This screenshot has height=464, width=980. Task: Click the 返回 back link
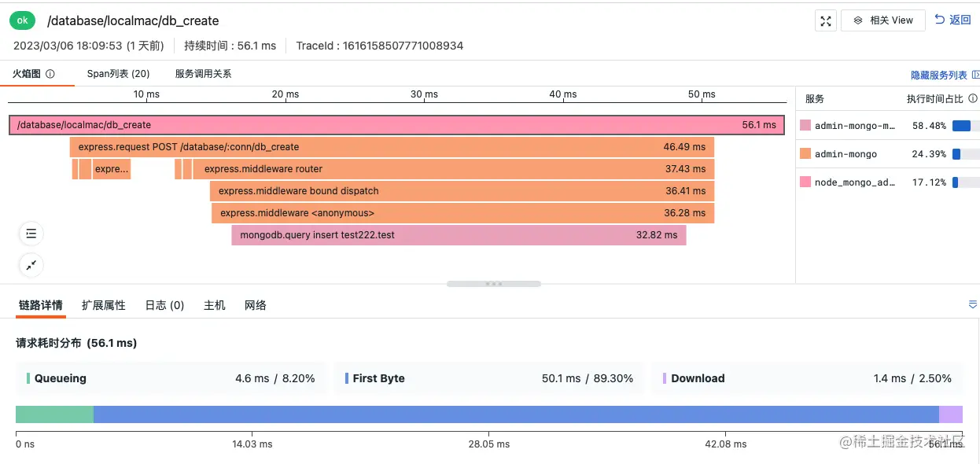point(952,20)
